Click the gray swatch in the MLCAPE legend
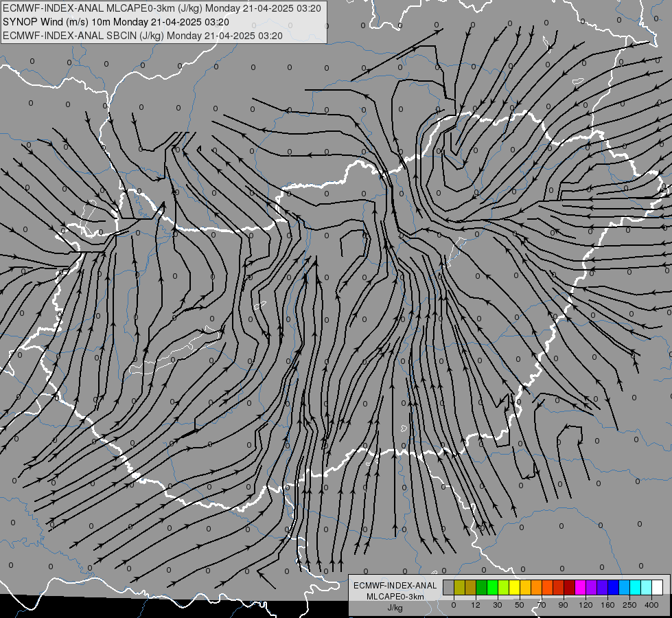This screenshot has height=618, width=672. (449, 587)
